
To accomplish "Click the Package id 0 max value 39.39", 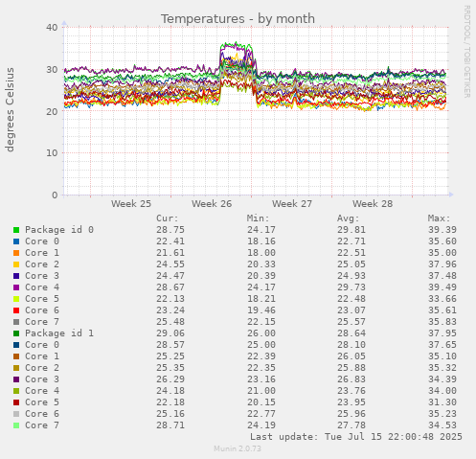I will pyautogui.click(x=442, y=230).
